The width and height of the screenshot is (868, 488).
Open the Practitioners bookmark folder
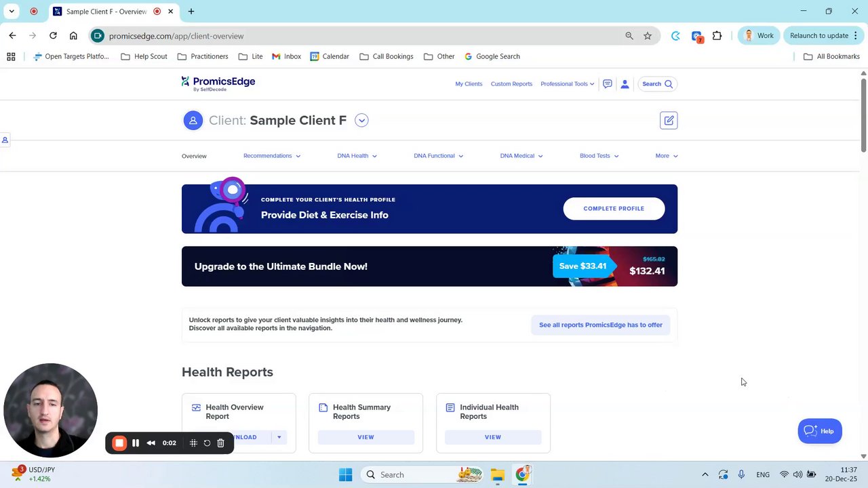pyautogui.click(x=202, y=56)
